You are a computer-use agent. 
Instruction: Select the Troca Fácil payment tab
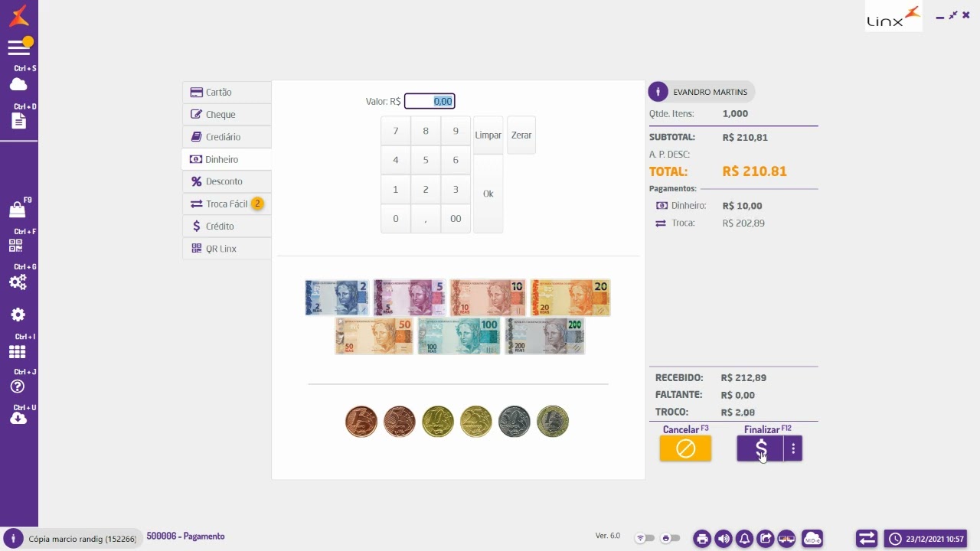[227, 204]
